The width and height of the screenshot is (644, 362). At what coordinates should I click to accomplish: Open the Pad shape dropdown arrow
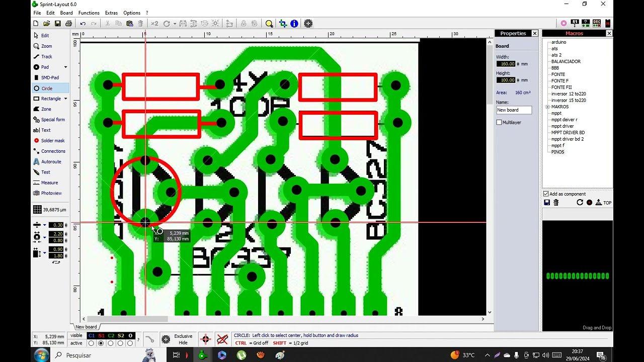tap(65, 67)
